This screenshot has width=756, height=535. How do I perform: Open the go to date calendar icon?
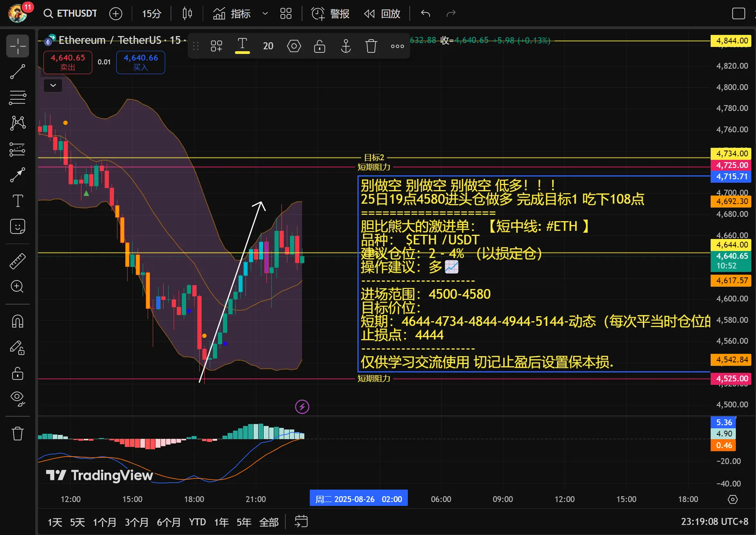point(301,521)
